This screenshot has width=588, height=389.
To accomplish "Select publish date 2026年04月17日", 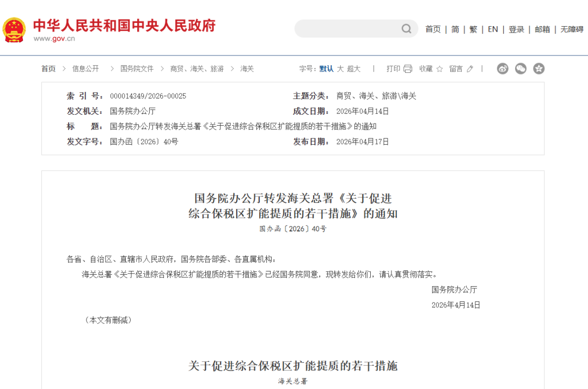I will click(362, 141).
